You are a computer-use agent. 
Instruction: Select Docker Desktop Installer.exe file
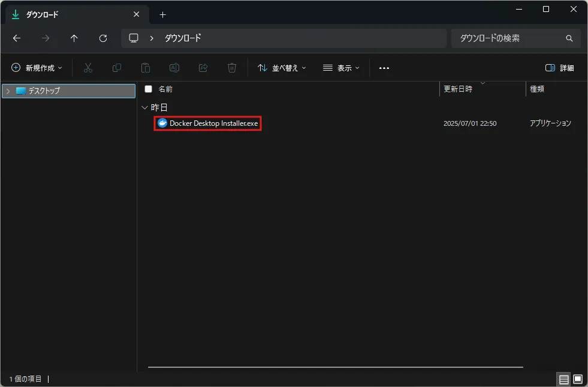208,123
